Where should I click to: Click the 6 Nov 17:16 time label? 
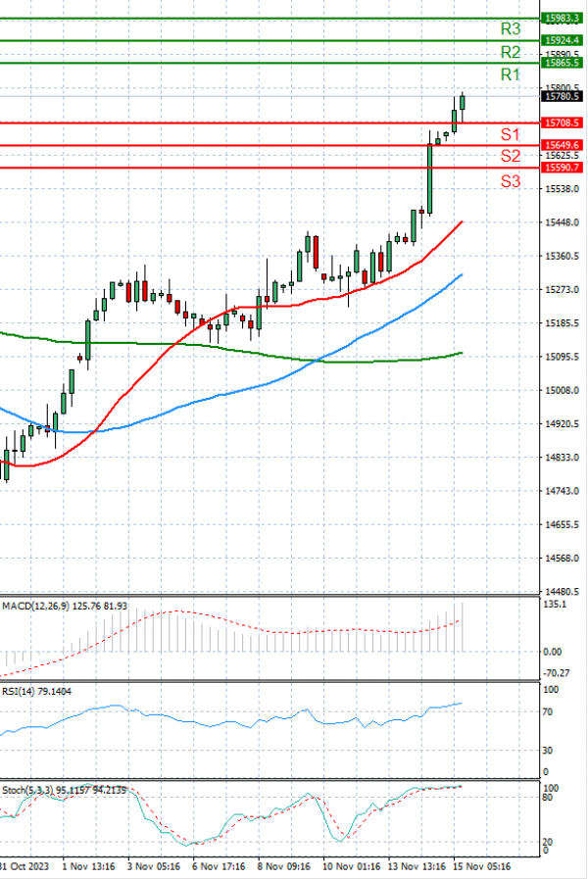(x=219, y=866)
